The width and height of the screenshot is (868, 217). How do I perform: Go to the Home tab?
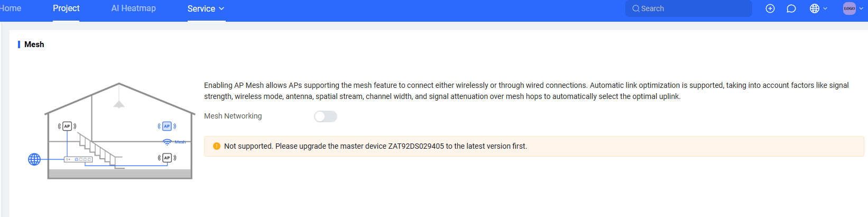(11, 8)
